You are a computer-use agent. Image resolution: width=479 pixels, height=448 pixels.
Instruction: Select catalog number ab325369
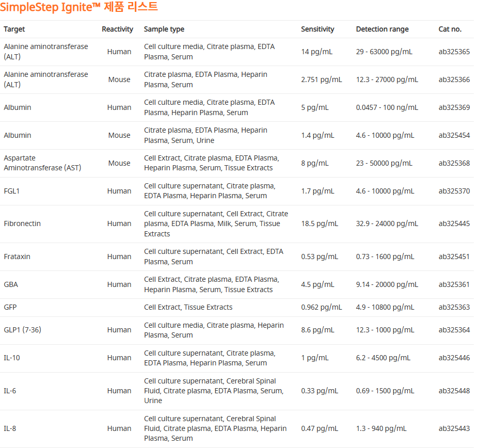pos(454,107)
